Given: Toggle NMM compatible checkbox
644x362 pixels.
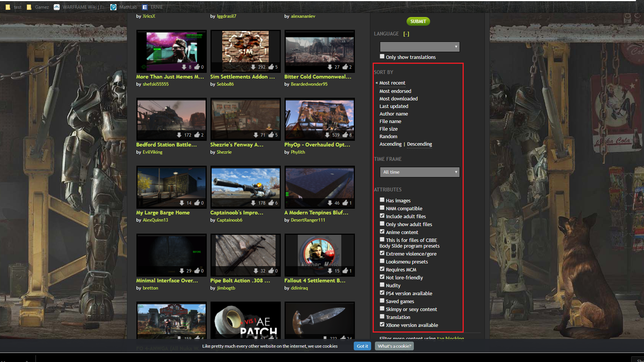Looking at the screenshot, I should (x=382, y=208).
